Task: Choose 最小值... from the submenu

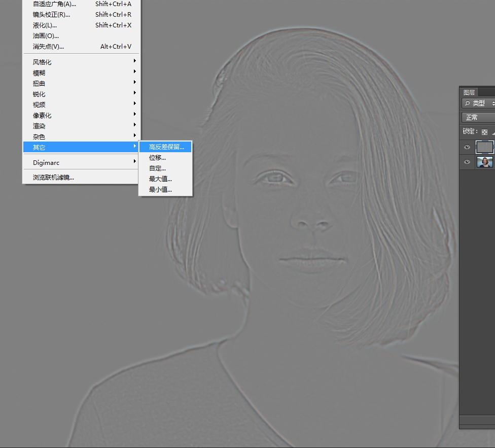Action: (x=165, y=190)
